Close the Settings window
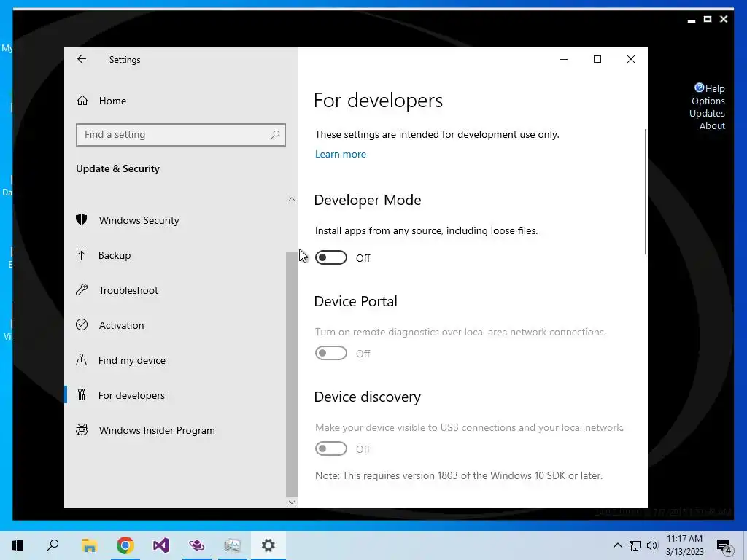747x560 pixels. (x=631, y=59)
